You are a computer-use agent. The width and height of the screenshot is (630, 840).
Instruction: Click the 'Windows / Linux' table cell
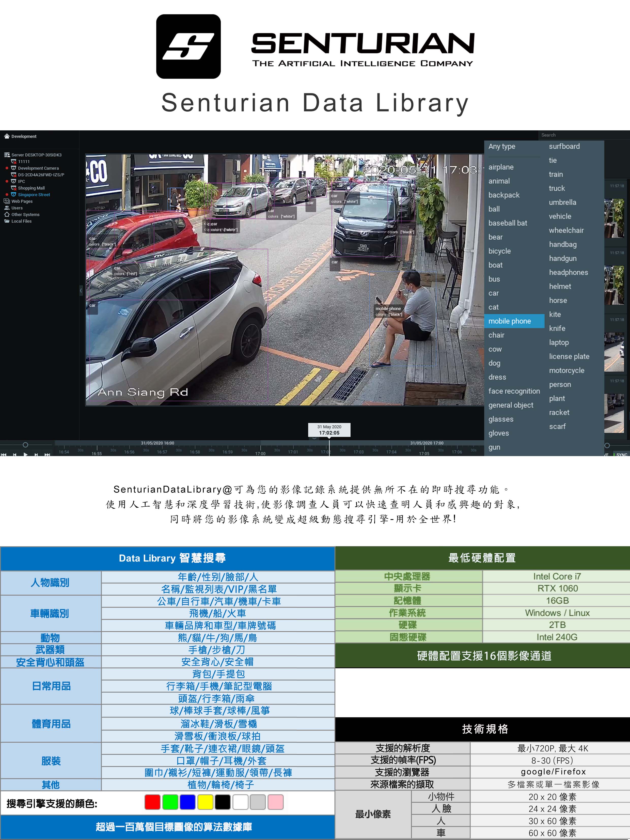coord(556,613)
